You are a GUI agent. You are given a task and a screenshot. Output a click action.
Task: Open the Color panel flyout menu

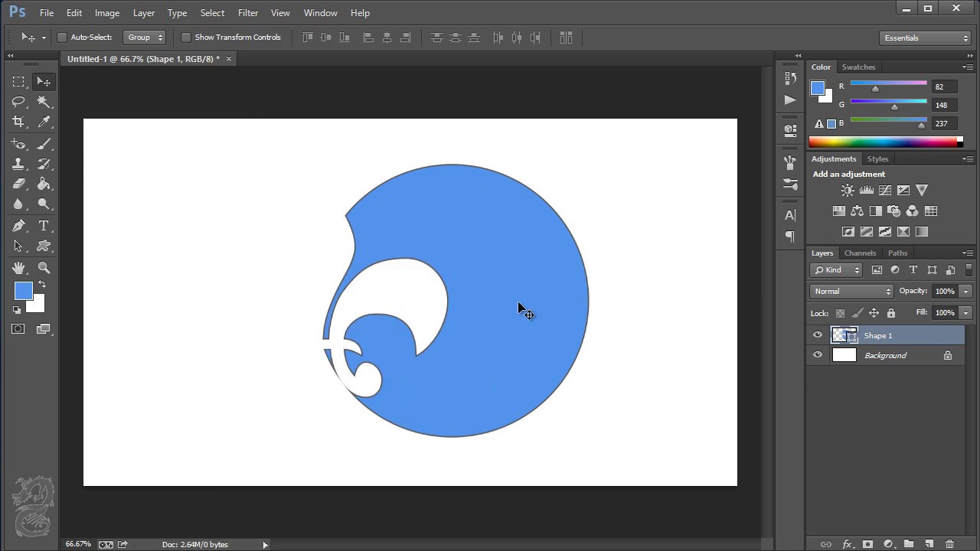click(968, 67)
